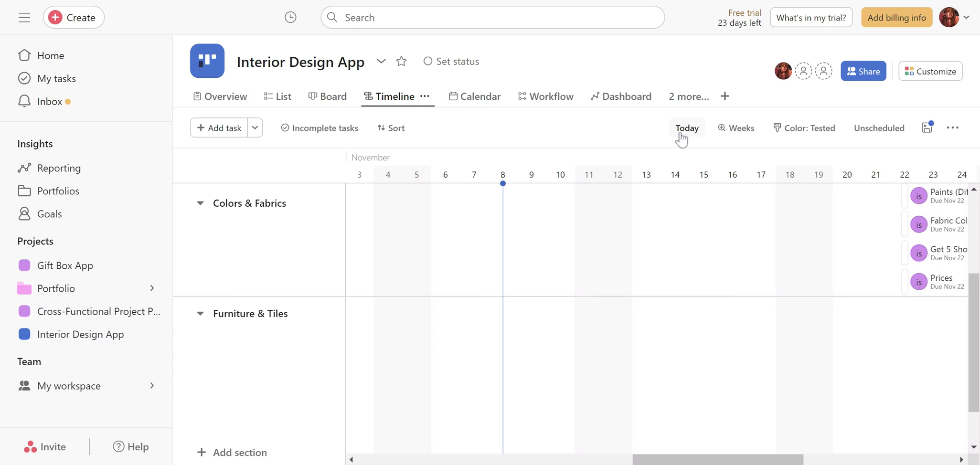
Task: Show Unscheduled tasks
Action: point(879,128)
